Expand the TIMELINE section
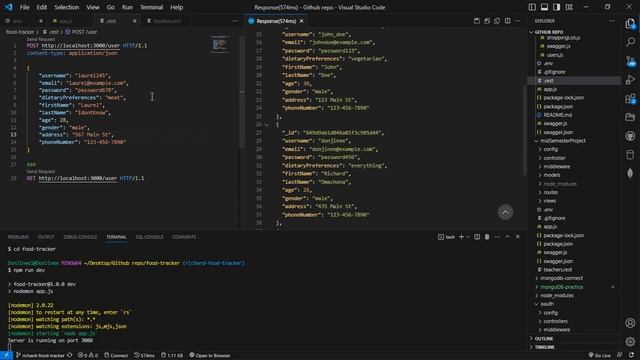This screenshot has height=360, width=640. pyautogui.click(x=544, y=347)
